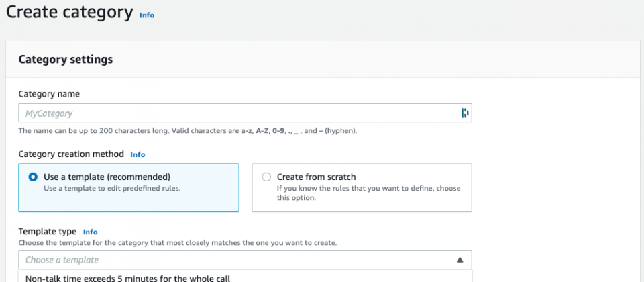The image size is (644, 282).
Task: Click the Category creation method label
Action: pyautogui.click(x=71, y=154)
